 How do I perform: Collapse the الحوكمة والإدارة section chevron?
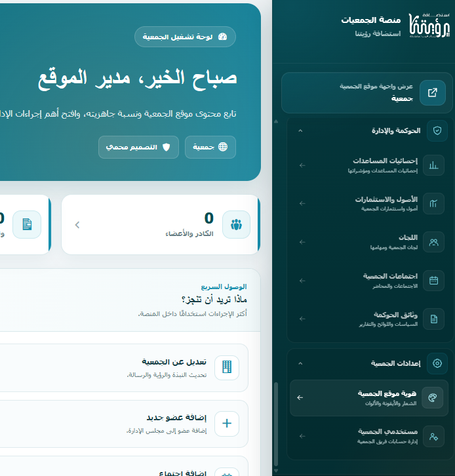[x=300, y=131]
